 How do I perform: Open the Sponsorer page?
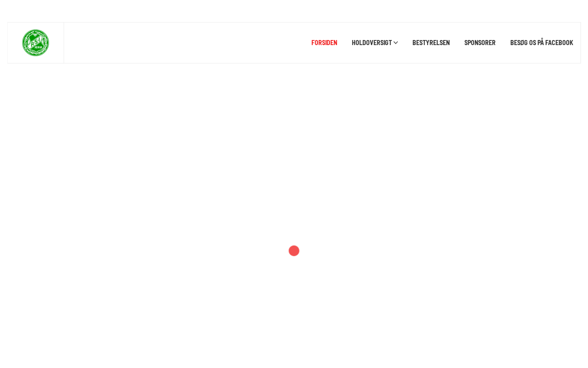480,43
